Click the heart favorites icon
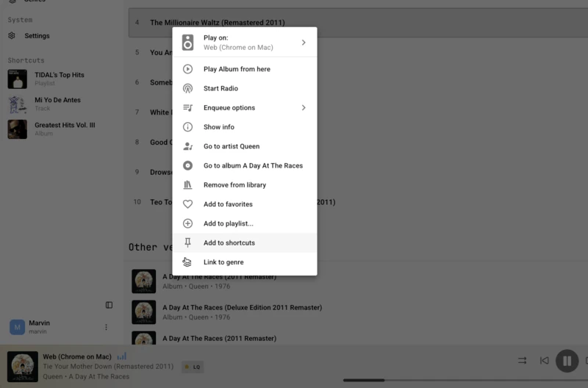This screenshot has height=388, width=588. coord(187,204)
